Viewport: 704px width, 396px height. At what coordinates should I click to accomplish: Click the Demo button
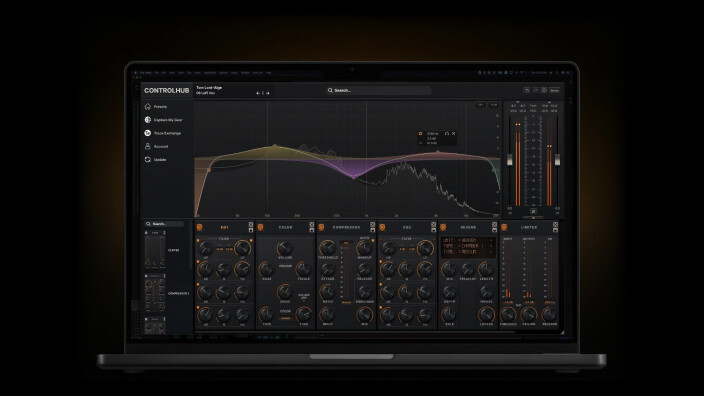(x=554, y=90)
